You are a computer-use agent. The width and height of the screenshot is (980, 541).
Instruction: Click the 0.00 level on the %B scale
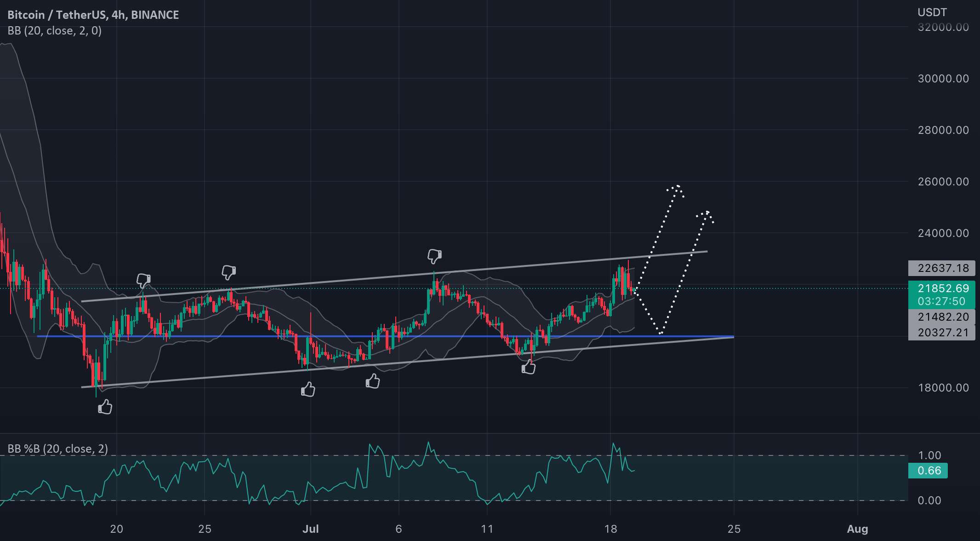pyautogui.click(x=929, y=501)
